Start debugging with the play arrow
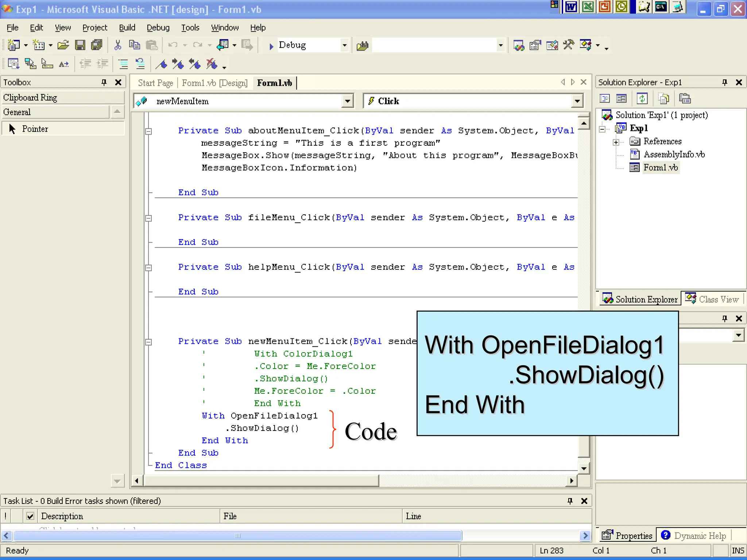 (x=271, y=46)
